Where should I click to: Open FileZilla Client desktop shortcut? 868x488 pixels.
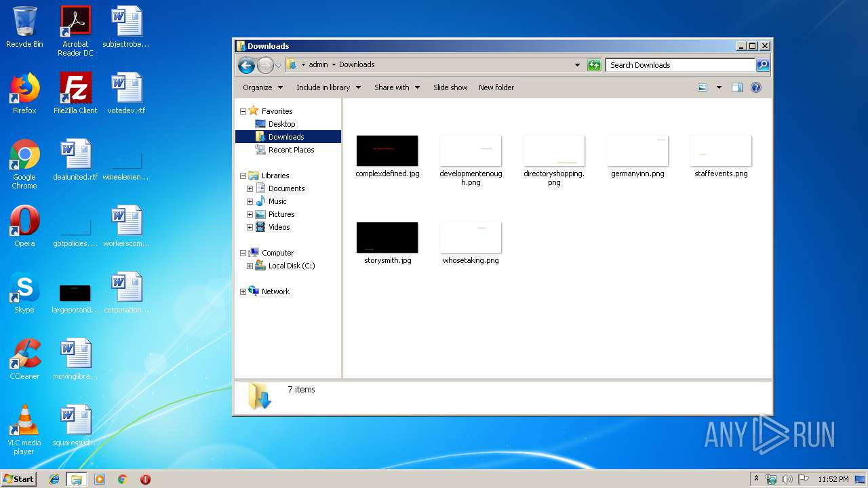[75, 94]
